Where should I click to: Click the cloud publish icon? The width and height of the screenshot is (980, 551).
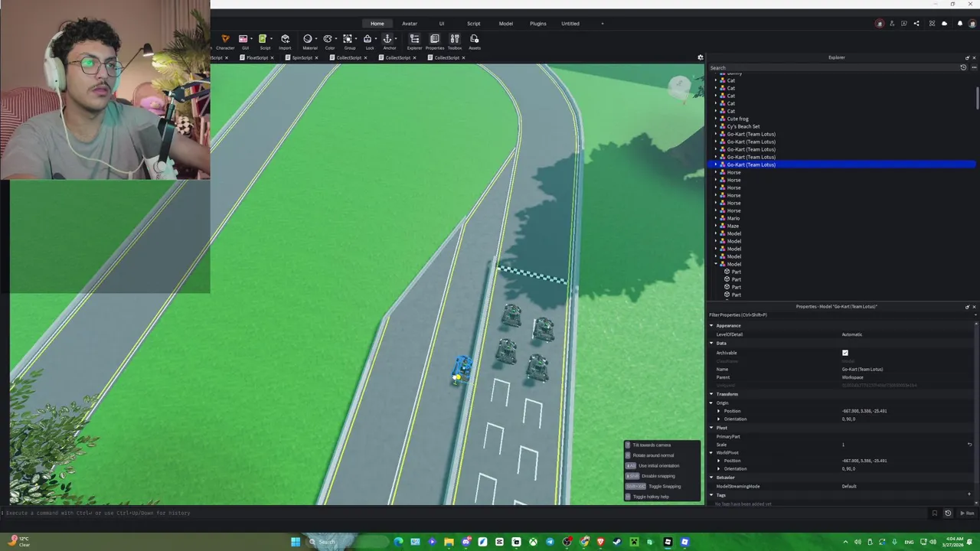944,23
